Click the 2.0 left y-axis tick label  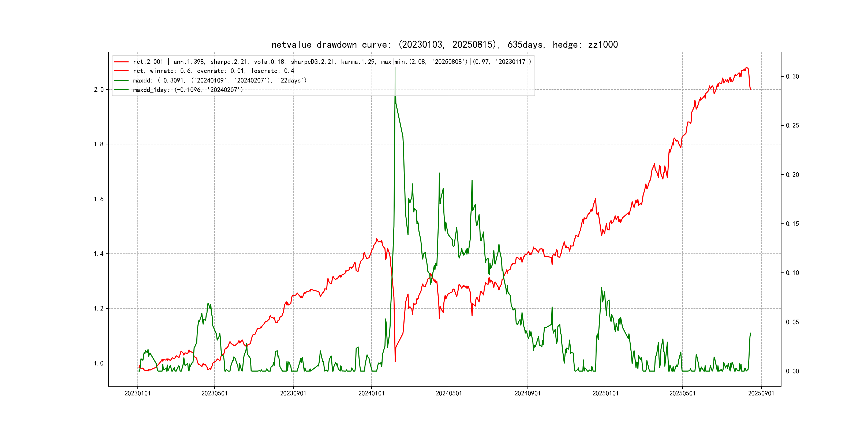(x=99, y=90)
